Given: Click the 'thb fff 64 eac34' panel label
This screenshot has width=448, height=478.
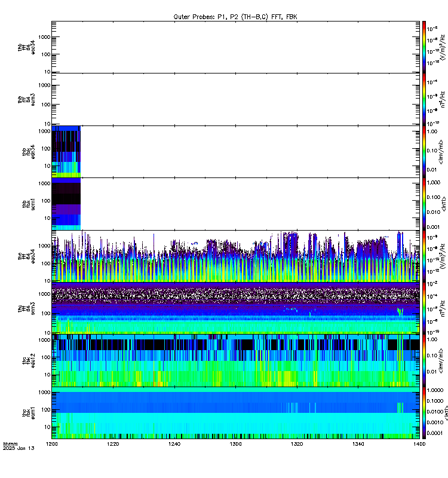Looking at the screenshot, I should (x=26, y=48).
